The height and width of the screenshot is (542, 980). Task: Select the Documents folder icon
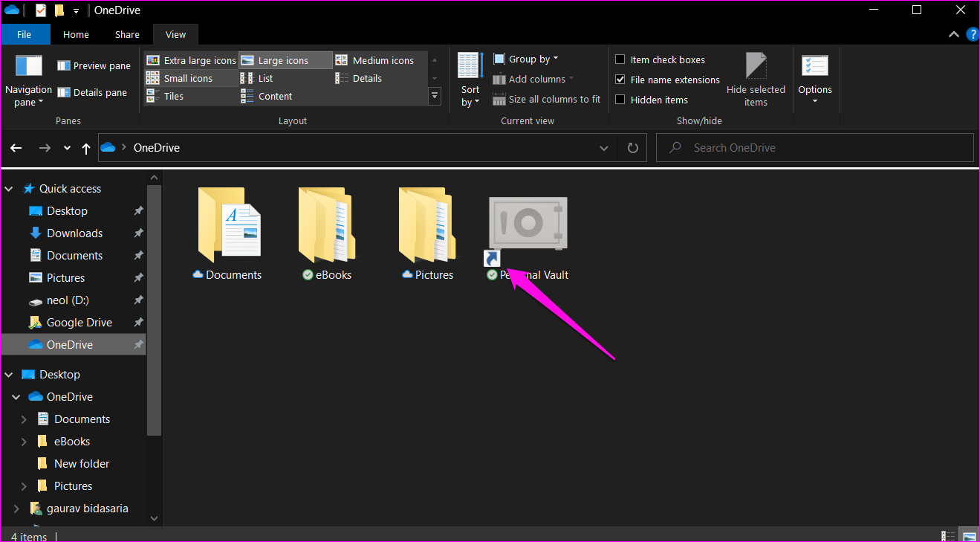[x=228, y=234]
